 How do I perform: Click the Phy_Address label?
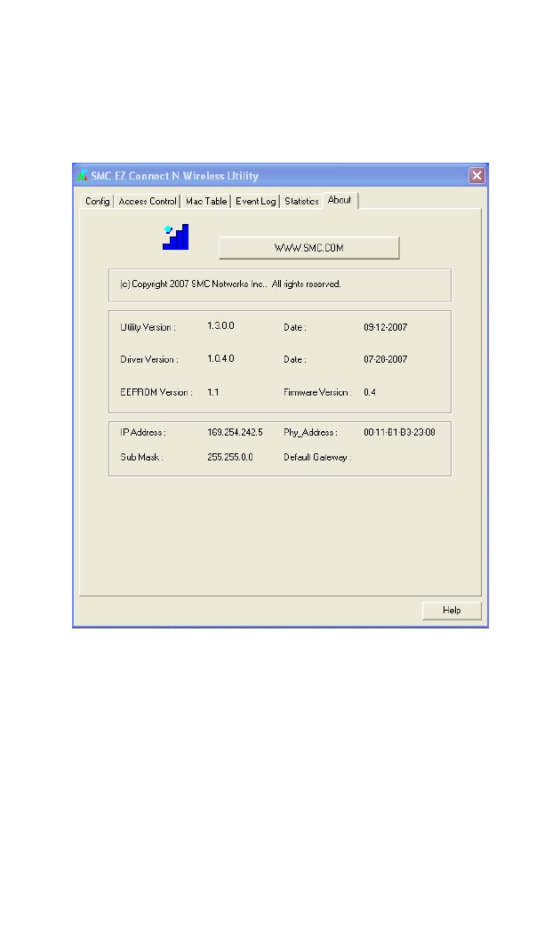tap(311, 432)
